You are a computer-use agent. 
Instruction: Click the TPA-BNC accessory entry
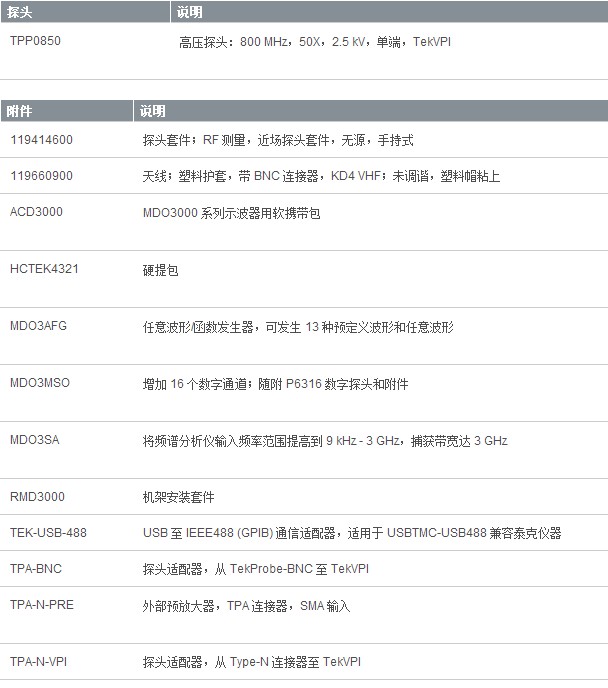click(x=36, y=569)
